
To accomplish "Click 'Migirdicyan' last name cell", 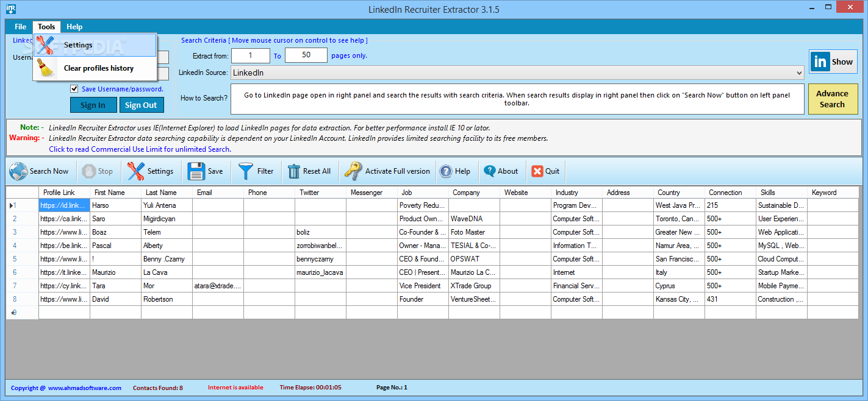I will coord(167,219).
